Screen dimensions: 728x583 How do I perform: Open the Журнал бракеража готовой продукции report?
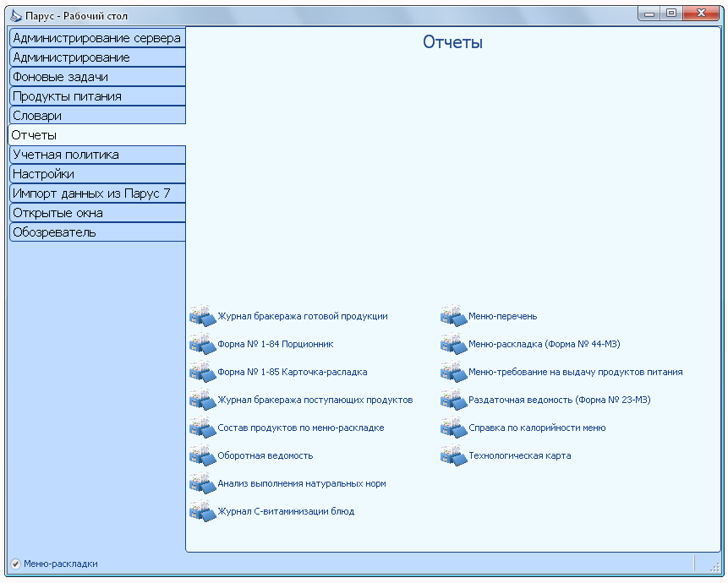pyautogui.click(x=302, y=316)
